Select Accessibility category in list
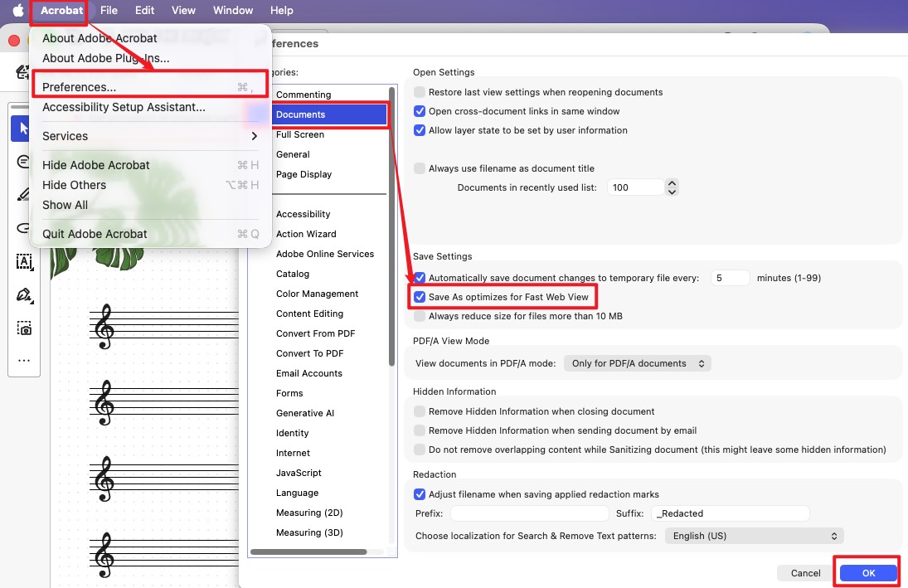The height and width of the screenshot is (588, 908). pos(303,214)
